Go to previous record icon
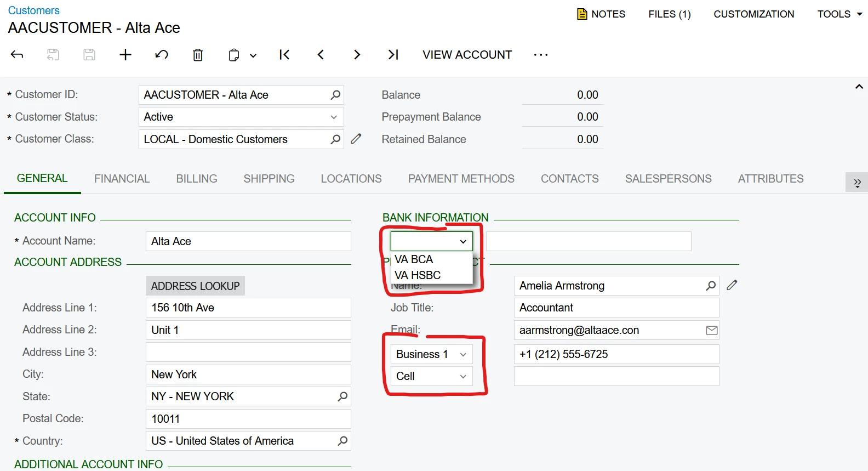Viewport: 868px width, 471px height. pyautogui.click(x=321, y=54)
